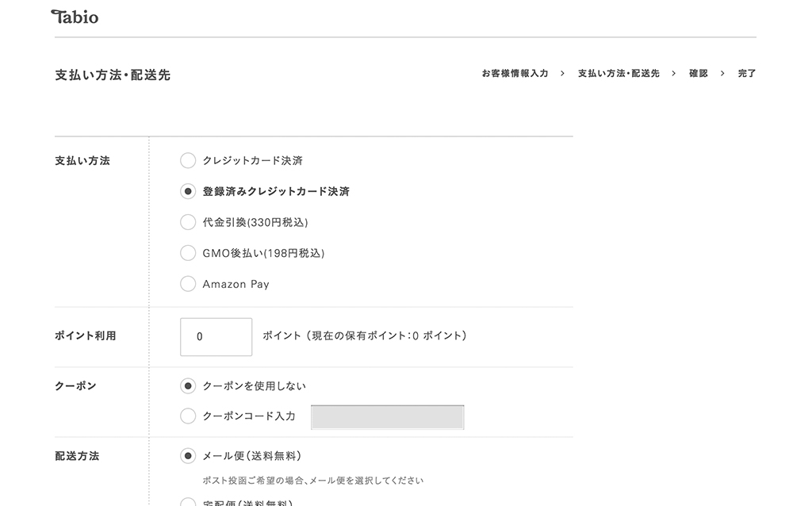The width and height of the screenshot is (812, 506).
Task: Click 支払い方法・配送先 breadcrumb step
Action: pos(619,74)
